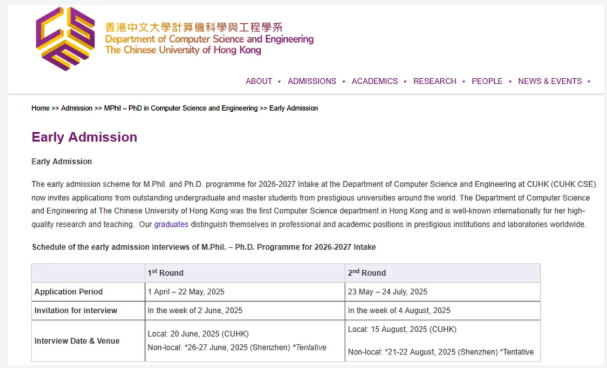The width and height of the screenshot is (607, 368).
Task: Open the ACADEMICS menu
Action: coord(374,81)
